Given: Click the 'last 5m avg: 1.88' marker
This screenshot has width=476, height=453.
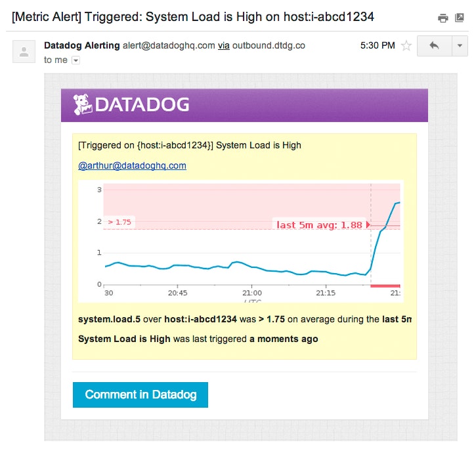Looking at the screenshot, I should click(x=319, y=225).
